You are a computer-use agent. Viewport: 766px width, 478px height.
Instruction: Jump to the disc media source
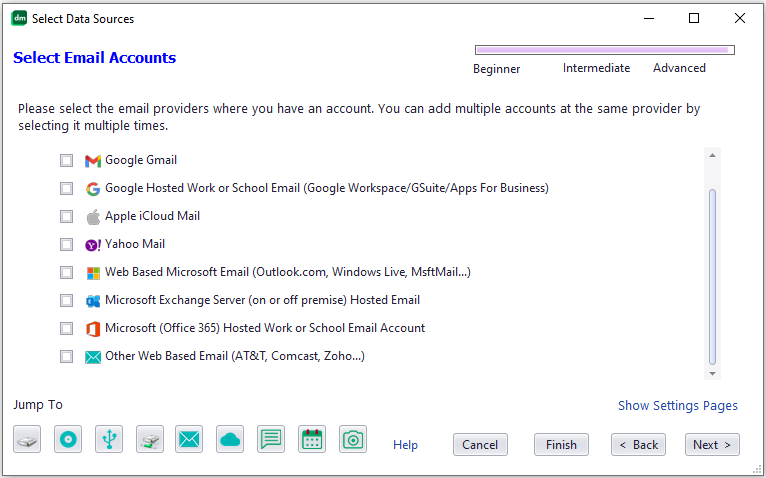click(68, 439)
